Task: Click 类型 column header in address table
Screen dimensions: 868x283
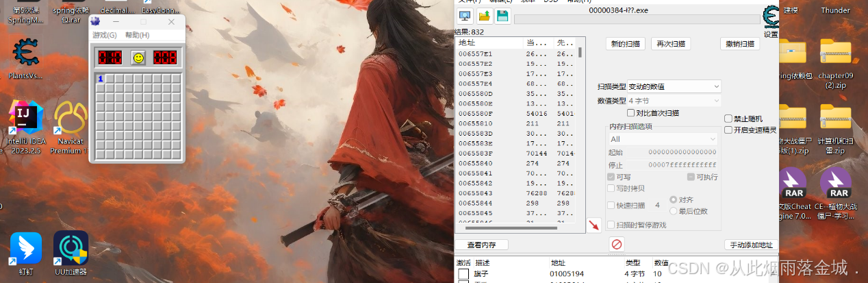Action: tap(633, 263)
